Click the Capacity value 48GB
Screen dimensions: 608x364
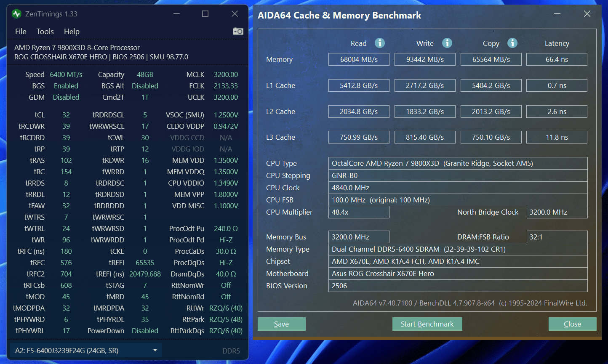[145, 74]
